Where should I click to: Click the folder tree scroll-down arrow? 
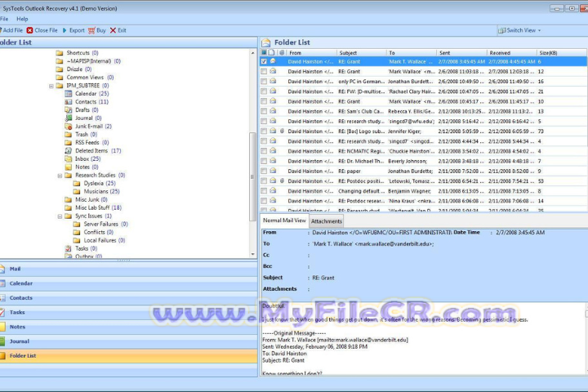pyautogui.click(x=252, y=254)
